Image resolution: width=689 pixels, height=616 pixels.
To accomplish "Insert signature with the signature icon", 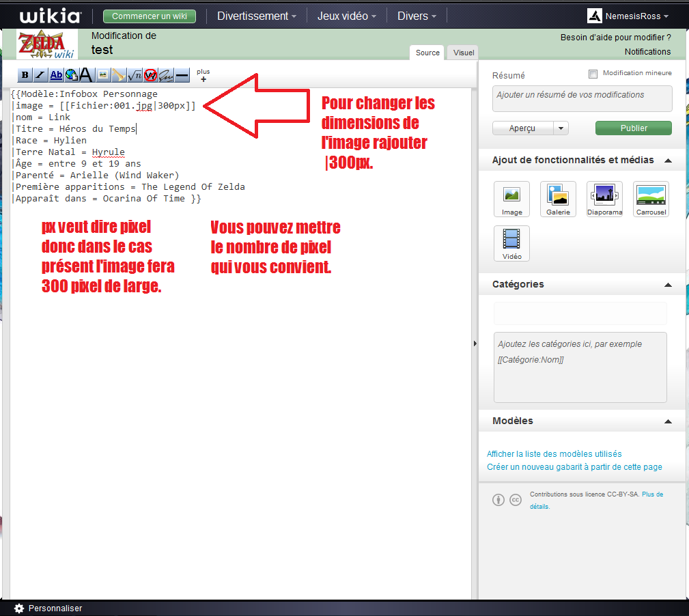I will coord(166,75).
